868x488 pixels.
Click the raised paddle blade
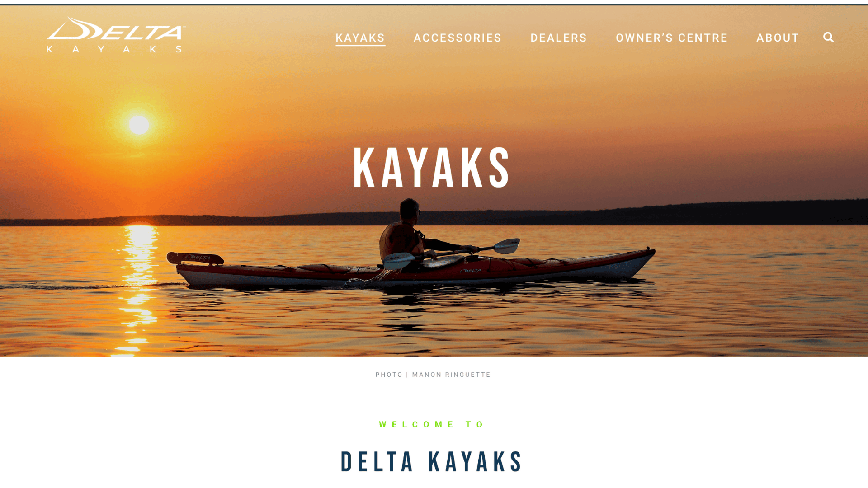click(507, 246)
